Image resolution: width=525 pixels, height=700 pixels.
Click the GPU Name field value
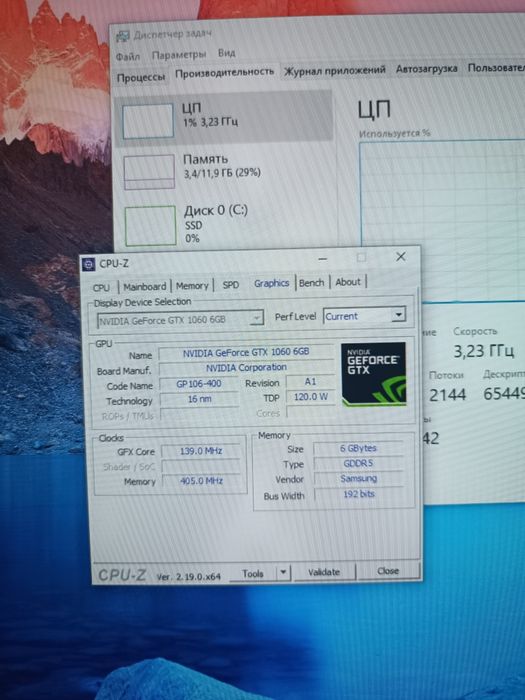[x=246, y=352]
